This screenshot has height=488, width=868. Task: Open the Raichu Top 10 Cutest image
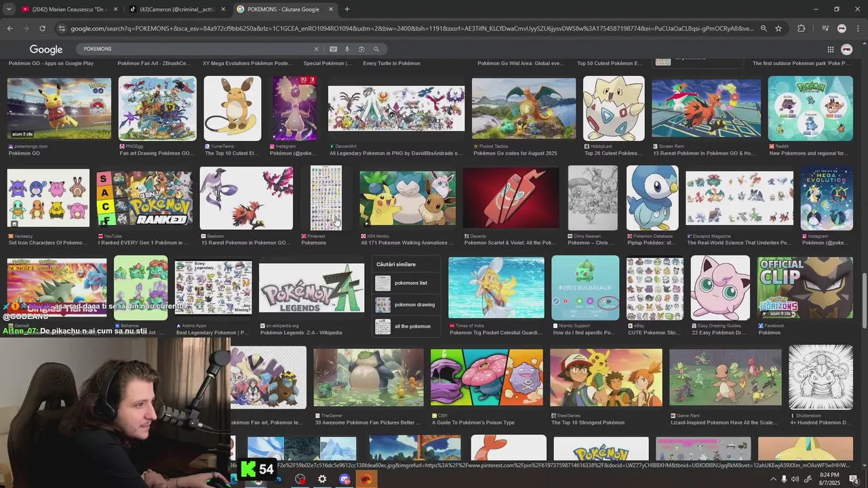pyautogui.click(x=233, y=108)
